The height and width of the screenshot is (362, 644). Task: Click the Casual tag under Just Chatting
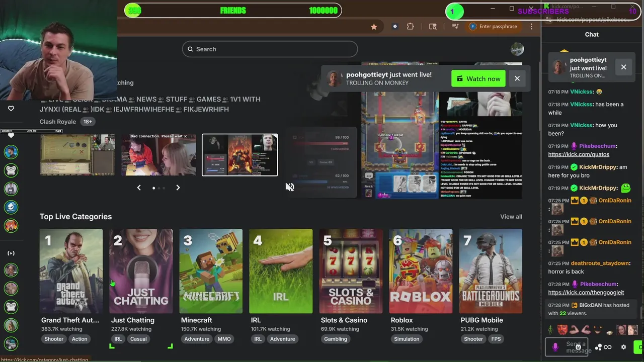pyautogui.click(x=138, y=339)
